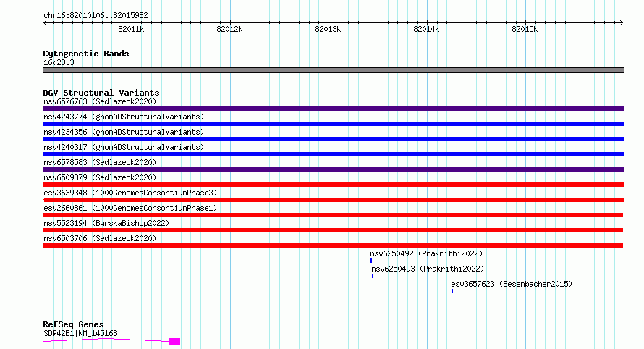Click the 82011k ruler tick label
This screenshot has height=349, width=644.
(x=131, y=29)
